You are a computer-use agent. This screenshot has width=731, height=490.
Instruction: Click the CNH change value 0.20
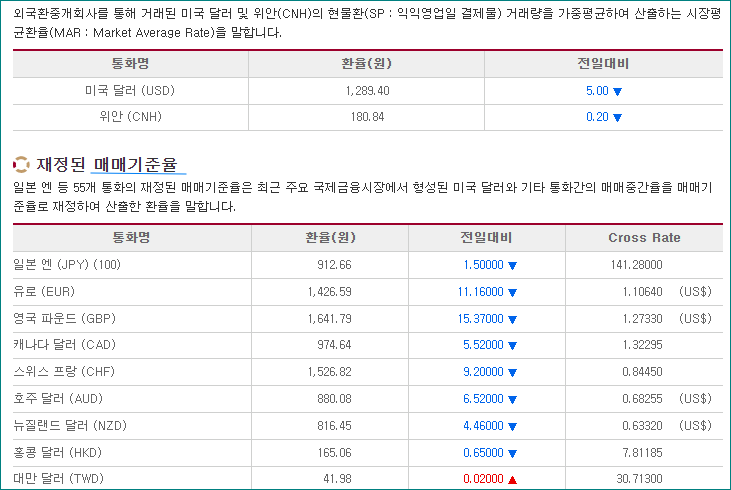[597, 117]
